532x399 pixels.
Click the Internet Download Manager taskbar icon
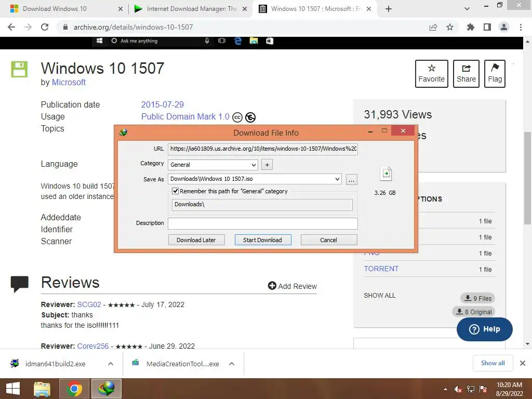pyautogui.click(x=107, y=389)
